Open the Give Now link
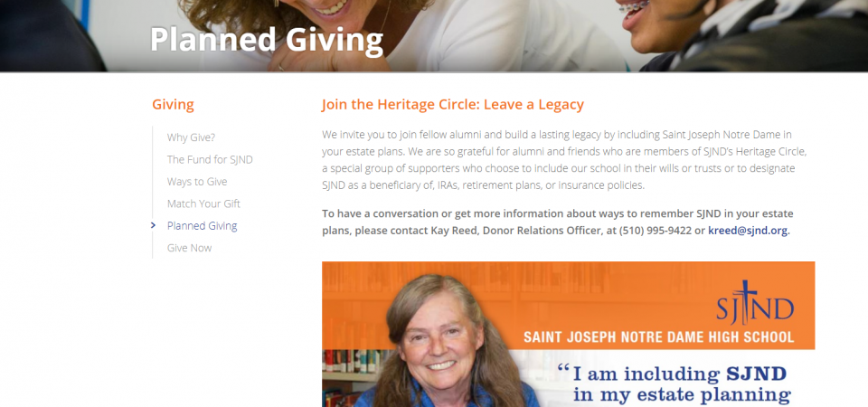This screenshot has width=868, height=407. [x=189, y=248]
